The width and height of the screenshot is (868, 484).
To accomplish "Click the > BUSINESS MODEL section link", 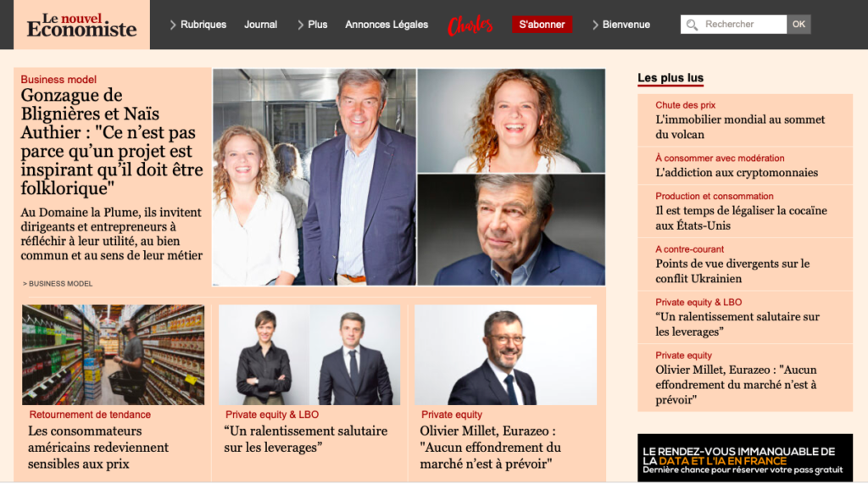I will [58, 283].
